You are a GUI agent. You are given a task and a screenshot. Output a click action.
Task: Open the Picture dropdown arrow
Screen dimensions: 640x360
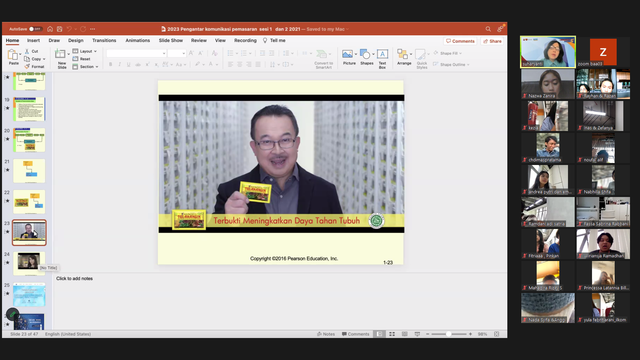coord(356,54)
